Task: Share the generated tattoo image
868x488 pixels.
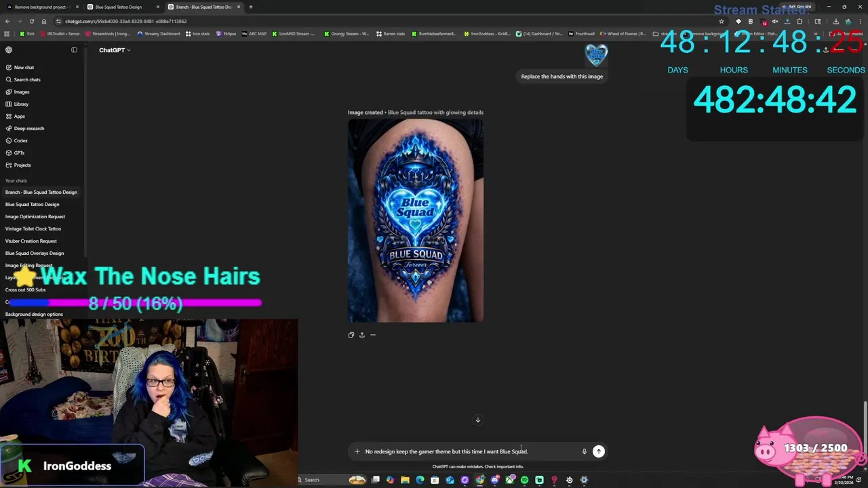Action: [x=361, y=335]
